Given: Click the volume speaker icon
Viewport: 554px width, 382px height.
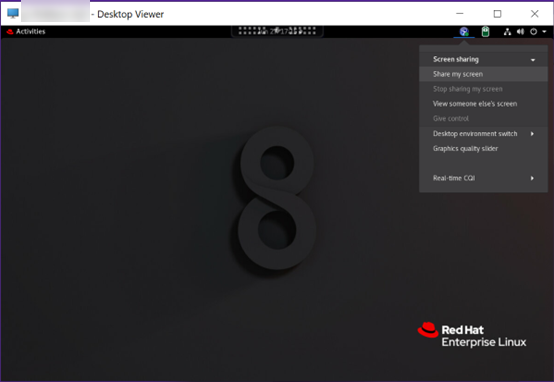Looking at the screenshot, I should (520, 32).
